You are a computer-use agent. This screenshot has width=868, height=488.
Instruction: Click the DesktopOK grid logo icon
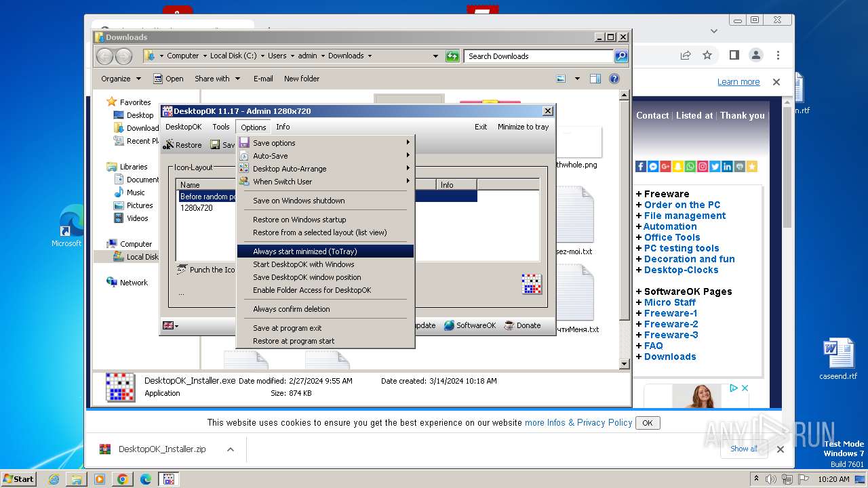point(532,284)
